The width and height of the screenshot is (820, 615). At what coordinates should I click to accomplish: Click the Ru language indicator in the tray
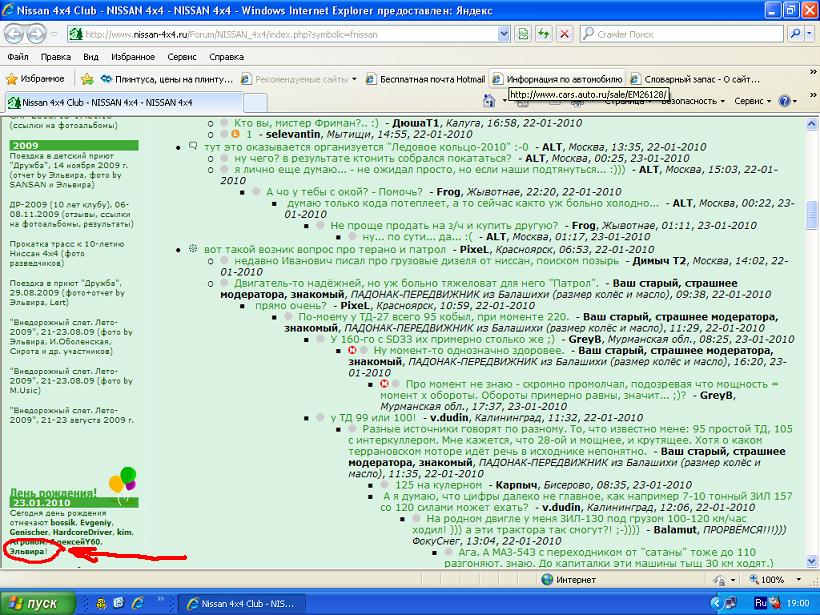[761, 603]
